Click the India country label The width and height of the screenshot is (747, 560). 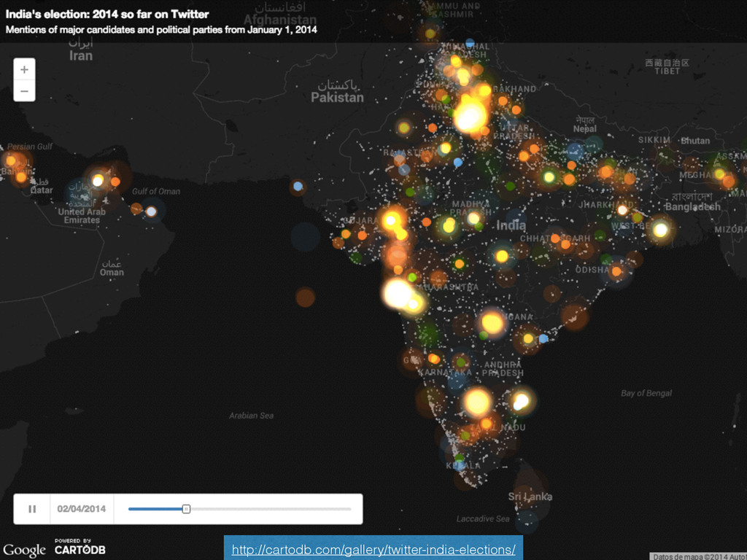coord(511,225)
